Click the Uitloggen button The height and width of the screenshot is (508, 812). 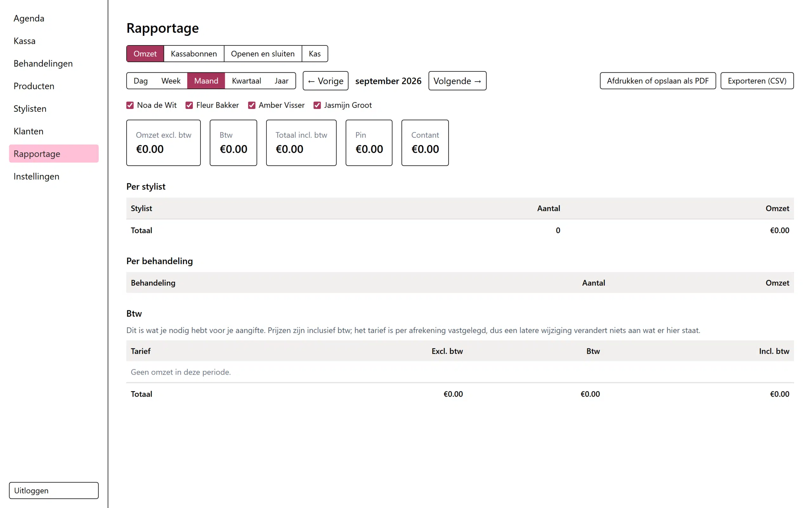coord(54,491)
